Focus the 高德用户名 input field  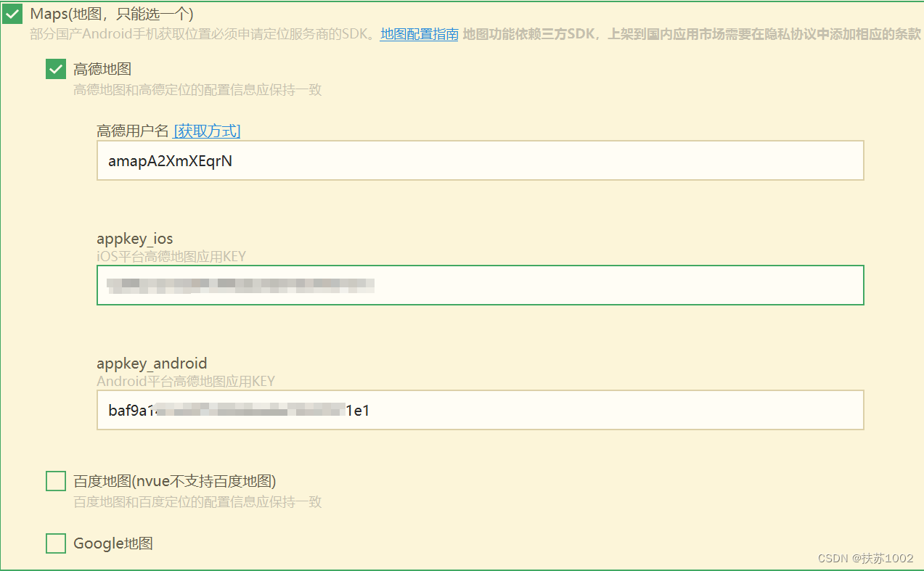[480, 160]
